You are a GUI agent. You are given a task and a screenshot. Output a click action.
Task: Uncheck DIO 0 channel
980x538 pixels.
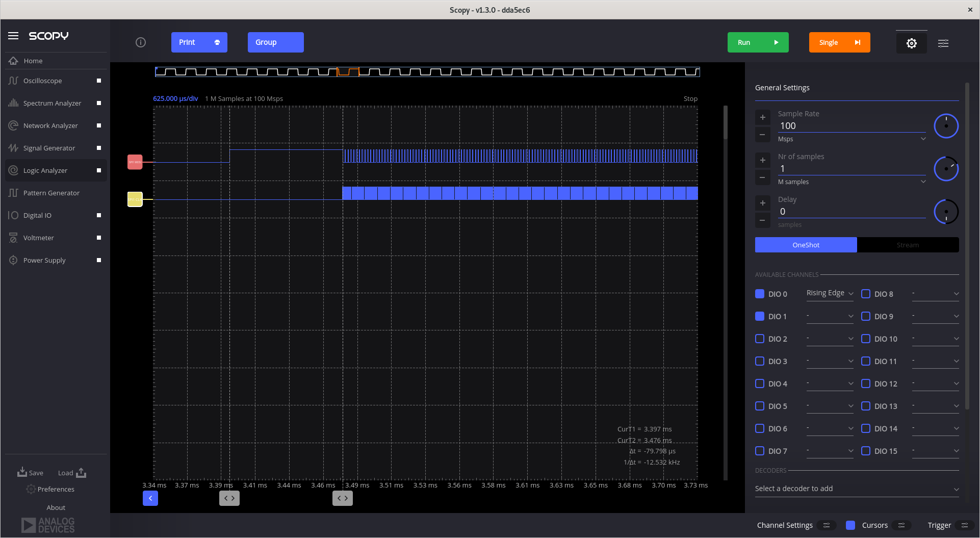point(760,294)
